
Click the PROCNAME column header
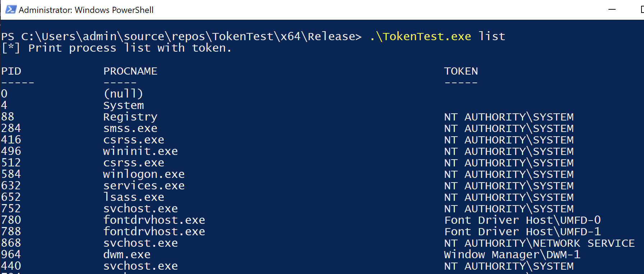coord(130,71)
